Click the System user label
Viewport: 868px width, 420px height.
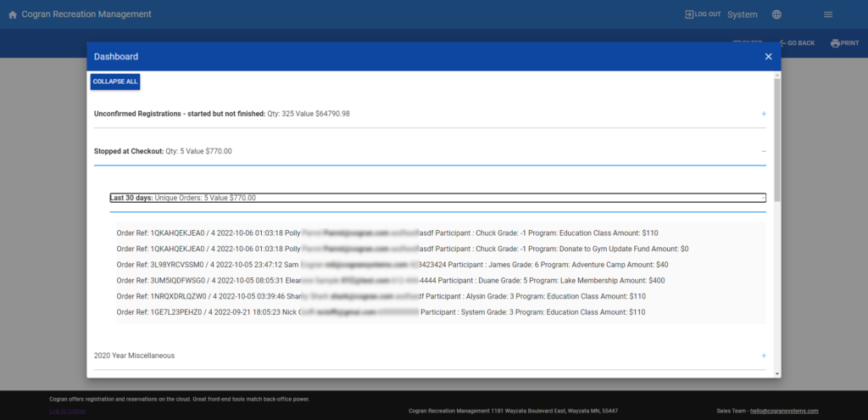point(743,14)
